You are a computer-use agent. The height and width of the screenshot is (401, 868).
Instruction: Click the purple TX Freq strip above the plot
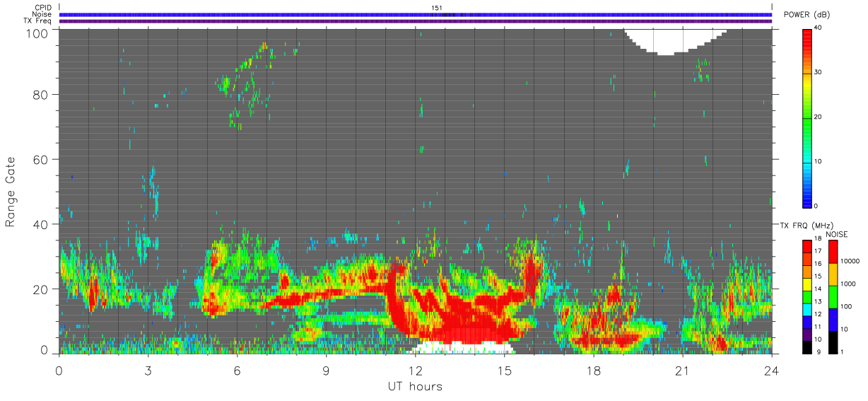click(x=416, y=21)
